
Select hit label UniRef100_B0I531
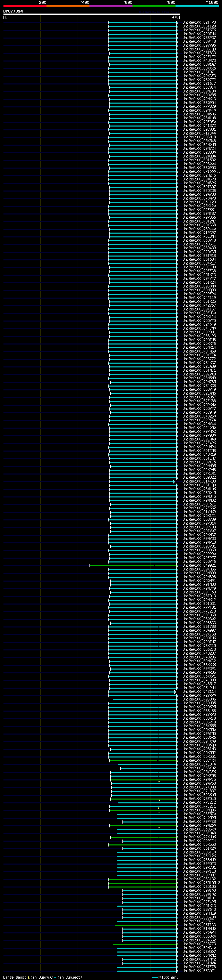[199, 604]
